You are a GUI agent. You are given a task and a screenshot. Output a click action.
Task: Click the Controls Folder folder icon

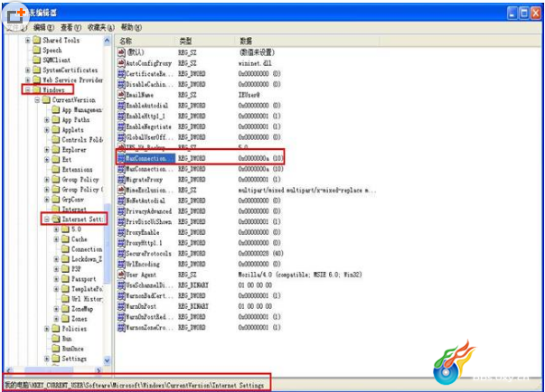[x=56, y=140]
